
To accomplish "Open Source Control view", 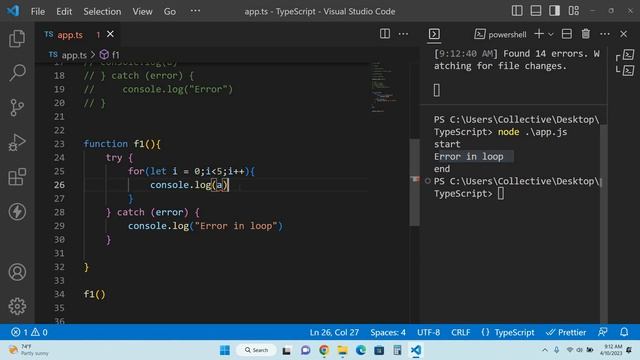I will pos(17,108).
